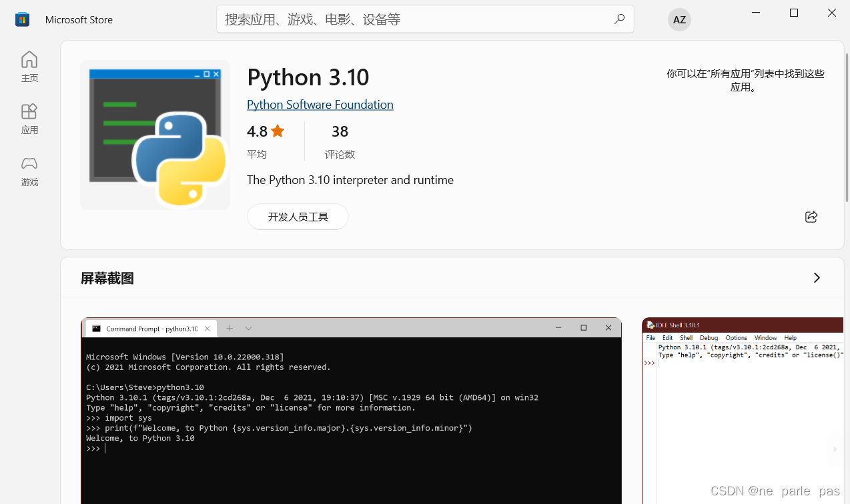Screen dimensions: 850x504
Task: Minimize the Microsoft Store window
Action: [x=756, y=13]
